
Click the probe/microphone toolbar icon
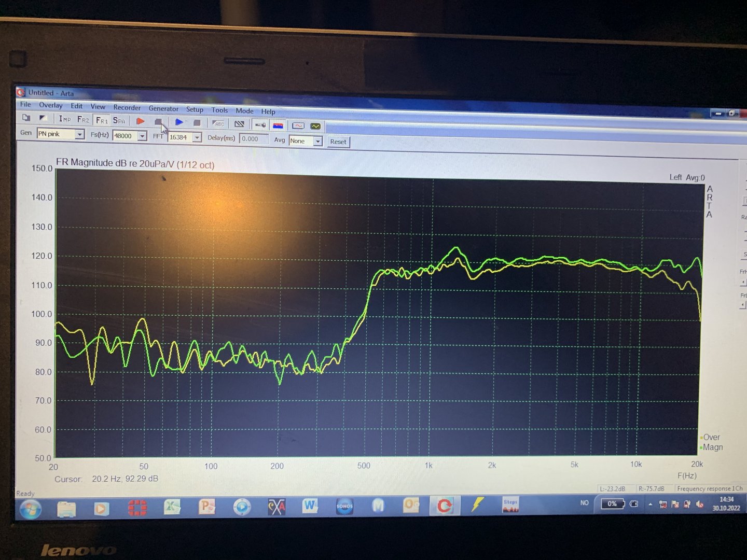pos(260,124)
